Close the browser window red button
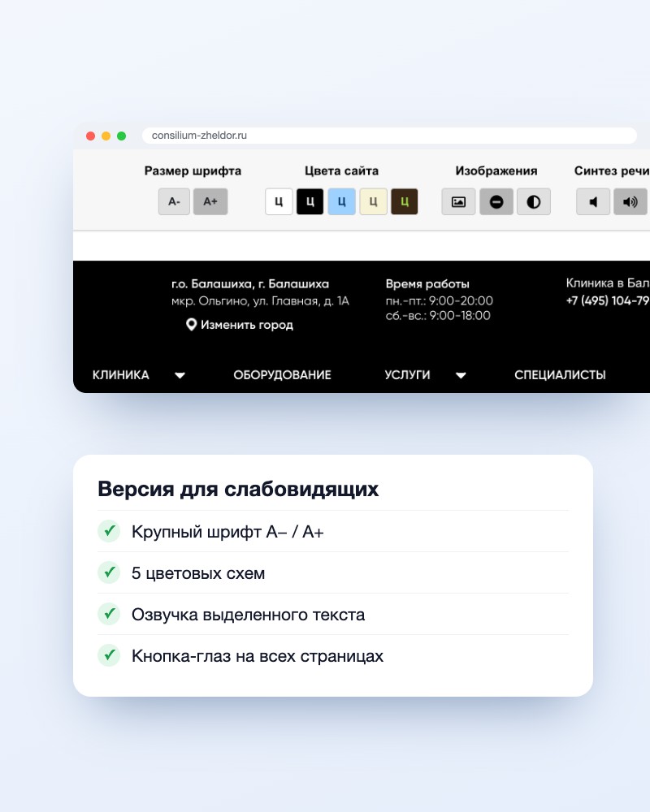The image size is (650, 812). point(91,136)
